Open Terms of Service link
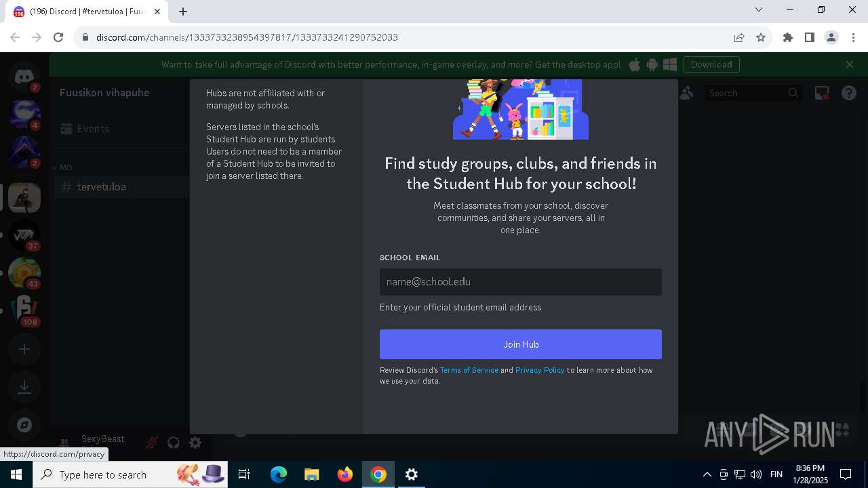This screenshot has height=488, width=868. 469,370
